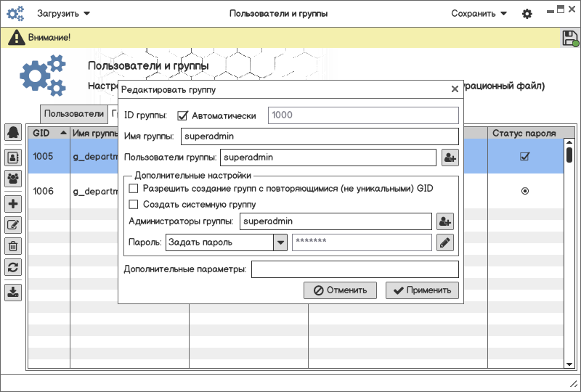Screen dimensions: 581x392
Task: Click the Отменить button
Action: tap(340, 290)
